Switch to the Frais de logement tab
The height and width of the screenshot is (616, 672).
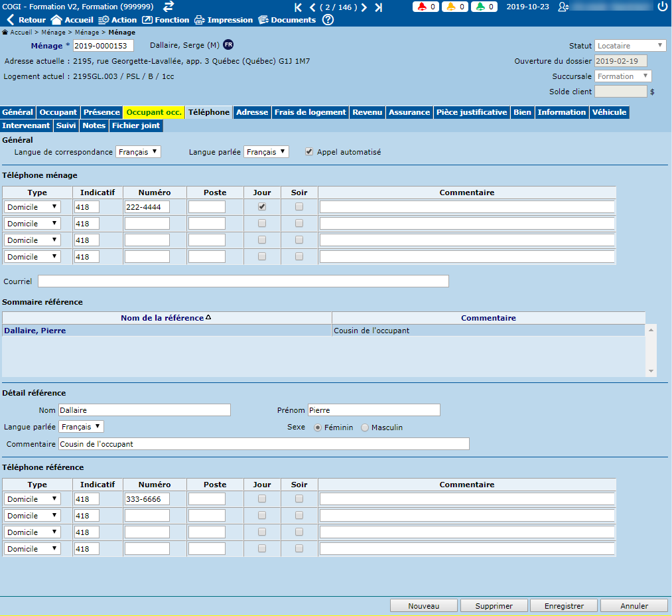point(310,112)
